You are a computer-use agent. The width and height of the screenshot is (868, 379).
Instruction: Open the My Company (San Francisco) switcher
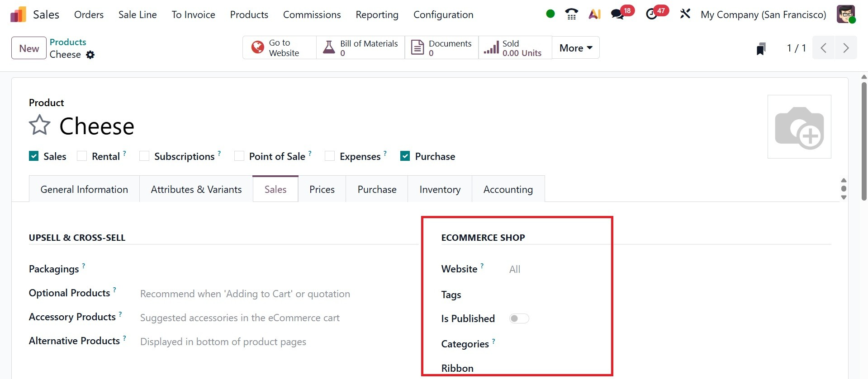763,14
